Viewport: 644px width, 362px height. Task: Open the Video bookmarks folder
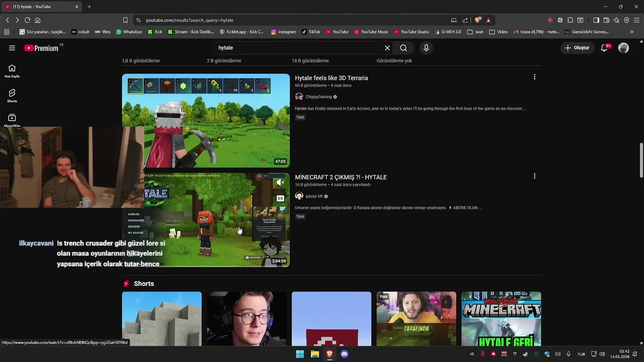pos(498,32)
